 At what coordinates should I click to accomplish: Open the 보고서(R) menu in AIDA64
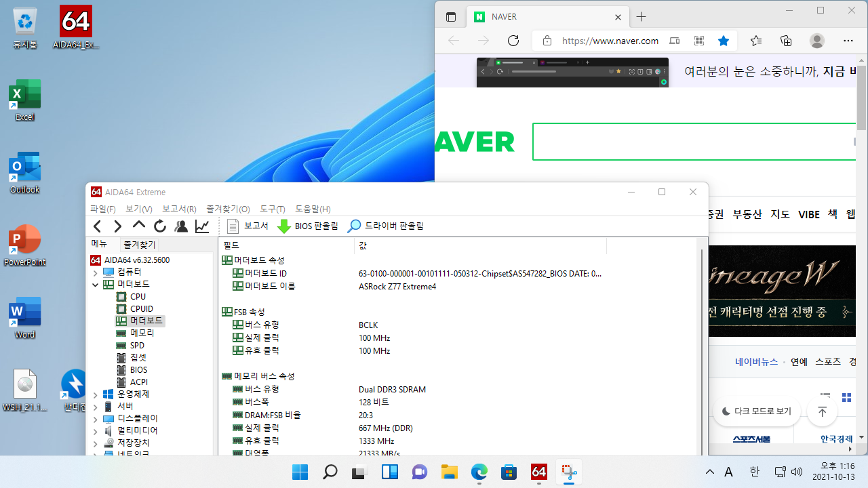coord(179,209)
